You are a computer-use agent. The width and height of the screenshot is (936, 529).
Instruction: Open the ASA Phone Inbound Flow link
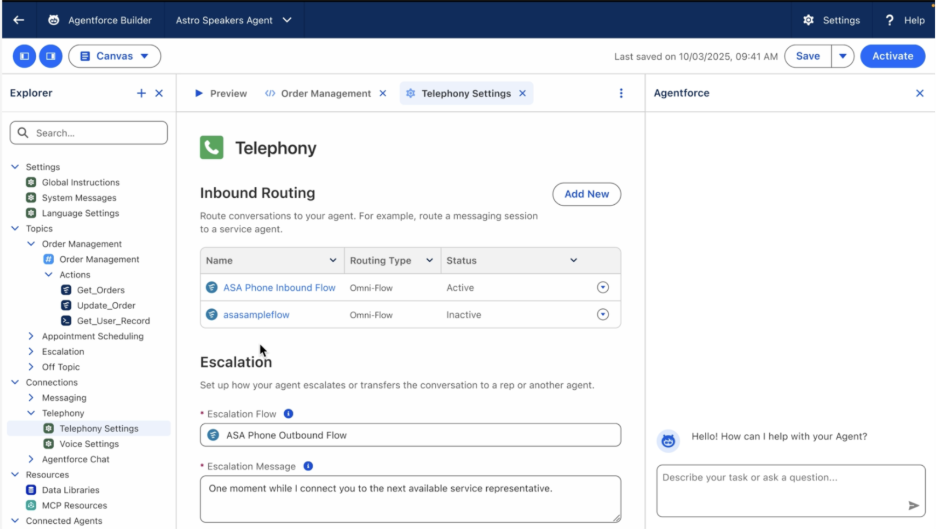pyautogui.click(x=279, y=287)
